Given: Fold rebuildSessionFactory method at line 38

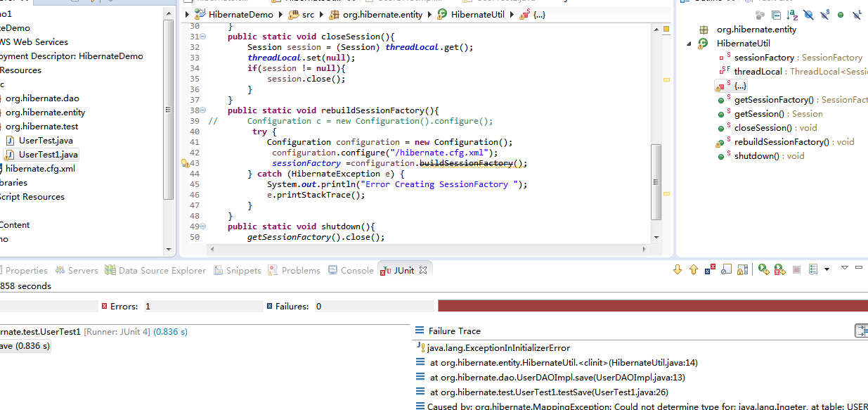Looking at the screenshot, I should pyautogui.click(x=203, y=110).
